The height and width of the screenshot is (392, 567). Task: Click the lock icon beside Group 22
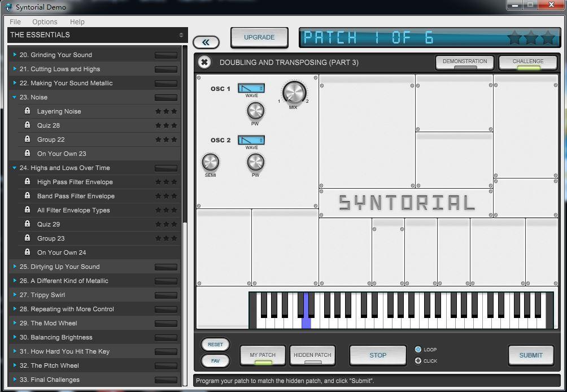click(x=27, y=139)
